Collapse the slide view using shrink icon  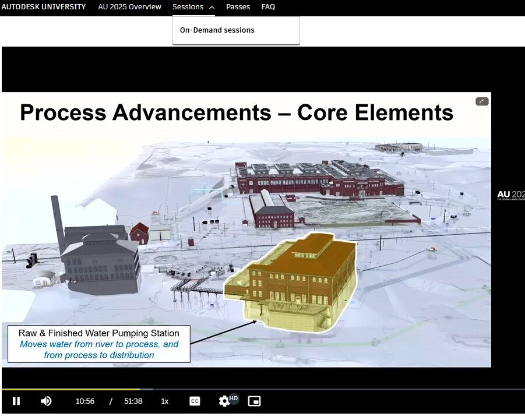(x=482, y=101)
